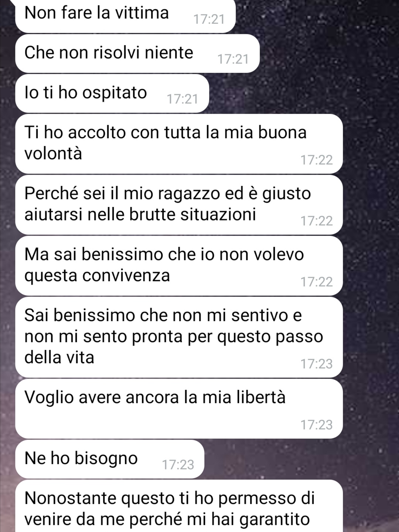The height and width of the screenshot is (532, 399).
Task: Tap the 17:22 timestamp under "buona volontà"
Action: click(x=317, y=160)
